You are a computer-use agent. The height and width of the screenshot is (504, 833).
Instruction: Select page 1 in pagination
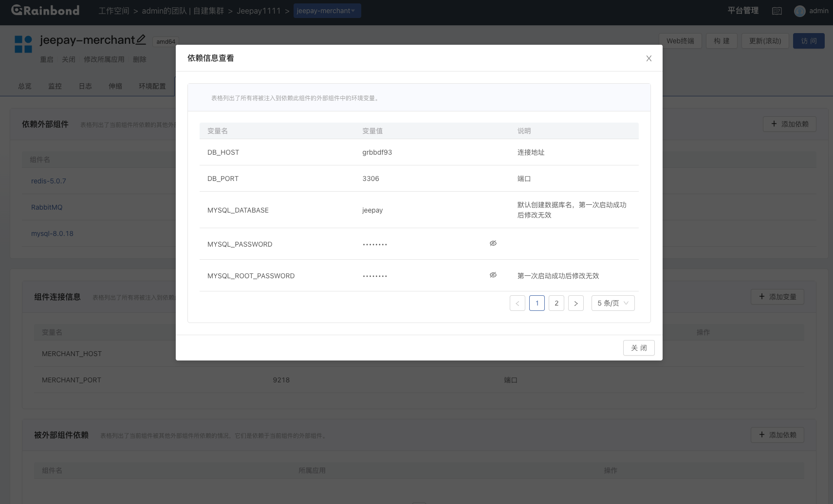click(x=537, y=303)
